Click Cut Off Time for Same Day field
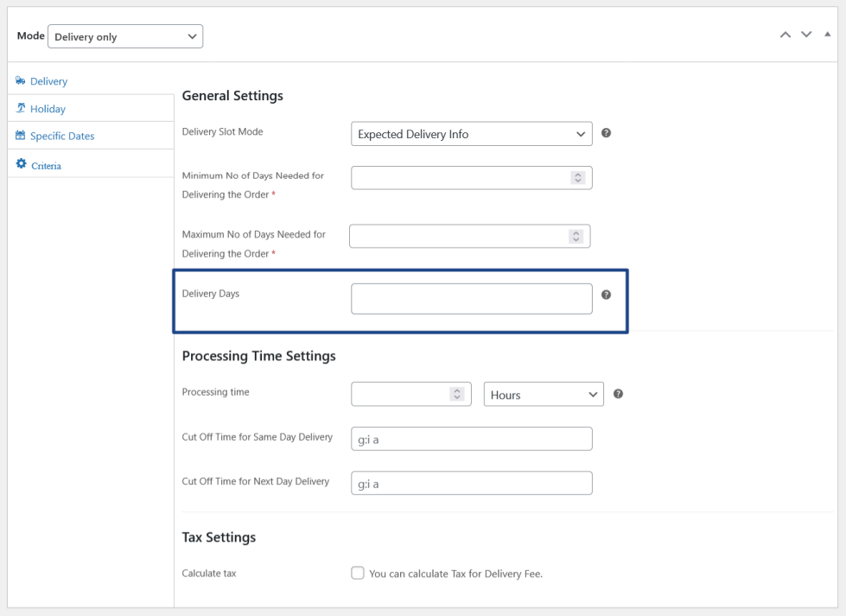The width and height of the screenshot is (846, 616). click(471, 439)
